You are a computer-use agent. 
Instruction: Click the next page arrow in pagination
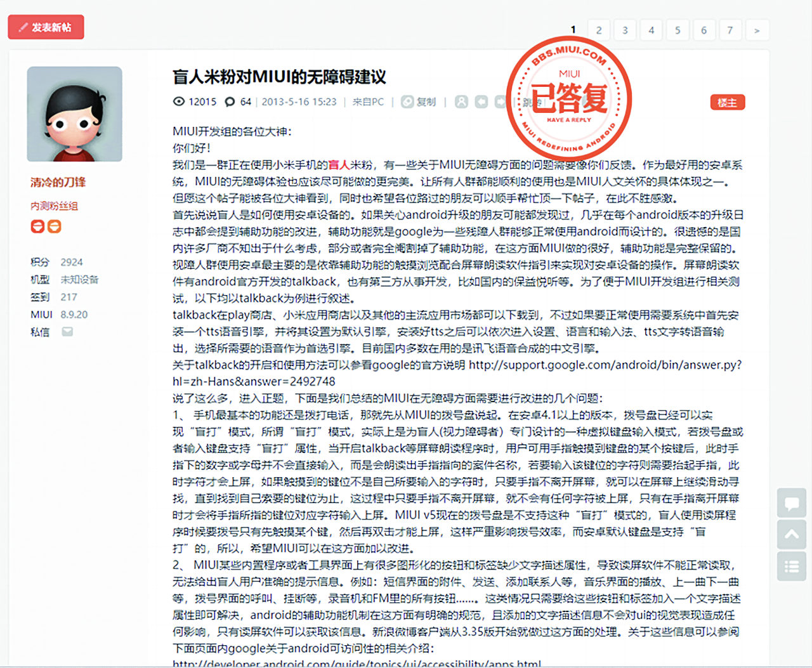pos(756,30)
